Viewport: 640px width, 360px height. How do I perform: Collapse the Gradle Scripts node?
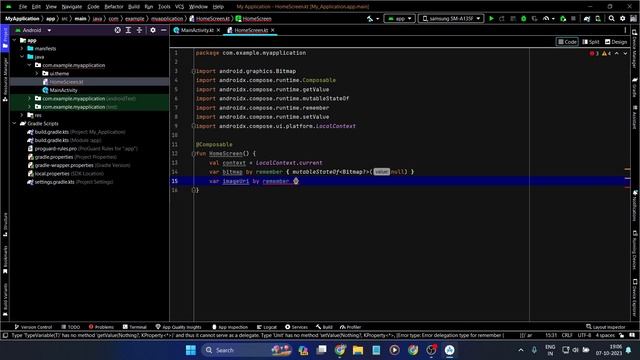(x=15, y=123)
